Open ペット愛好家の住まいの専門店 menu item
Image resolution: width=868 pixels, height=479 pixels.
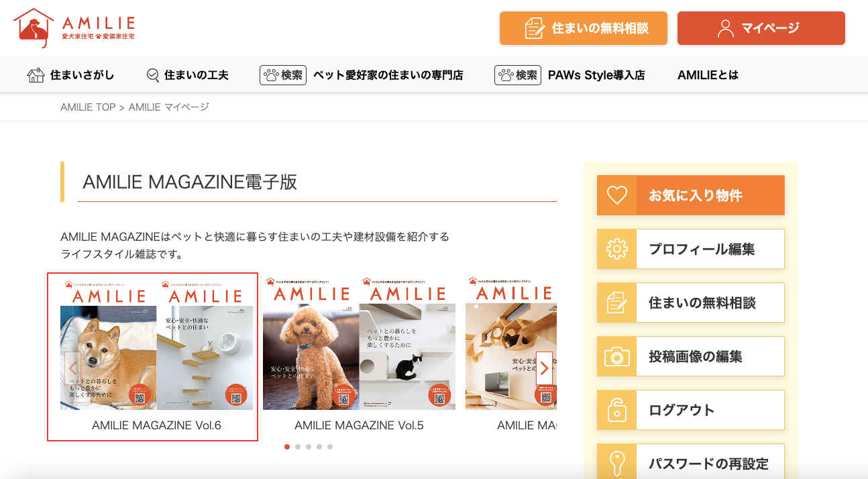(362, 75)
